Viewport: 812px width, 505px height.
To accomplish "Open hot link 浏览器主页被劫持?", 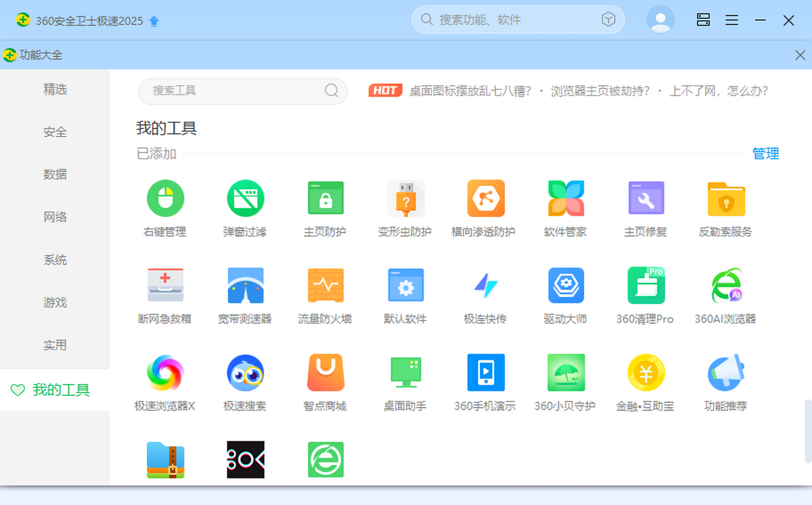I will (x=601, y=91).
